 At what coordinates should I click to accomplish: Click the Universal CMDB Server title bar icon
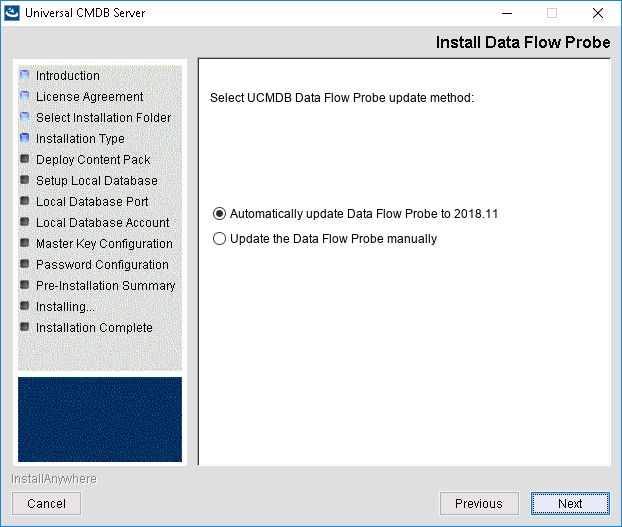13,14
